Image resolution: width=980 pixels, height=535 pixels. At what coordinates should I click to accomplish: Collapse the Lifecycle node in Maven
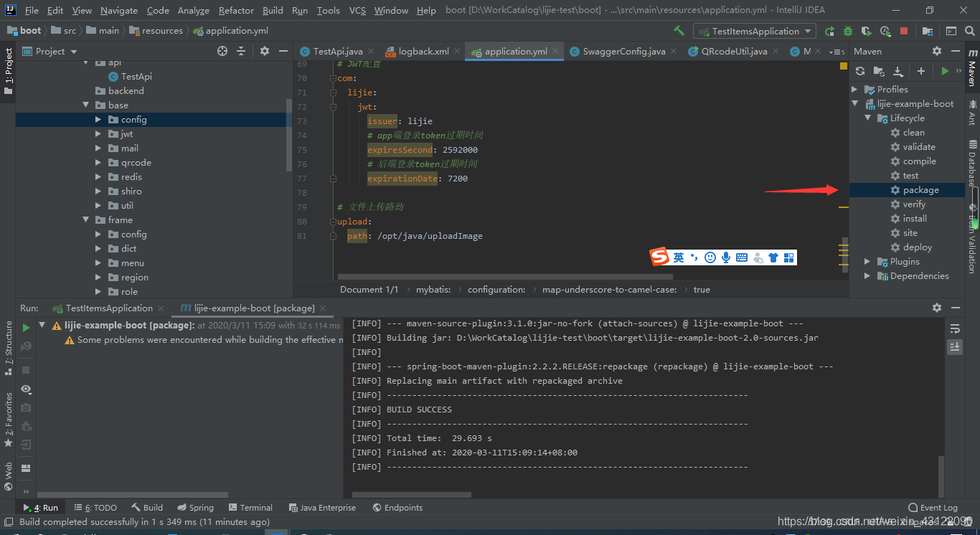[x=868, y=118]
